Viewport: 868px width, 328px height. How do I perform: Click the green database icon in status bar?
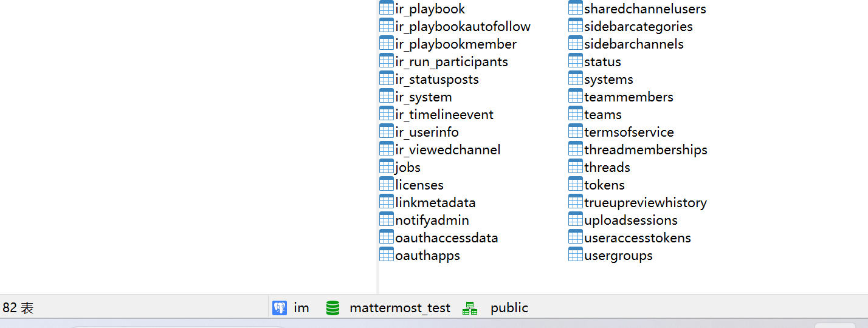[x=332, y=308]
